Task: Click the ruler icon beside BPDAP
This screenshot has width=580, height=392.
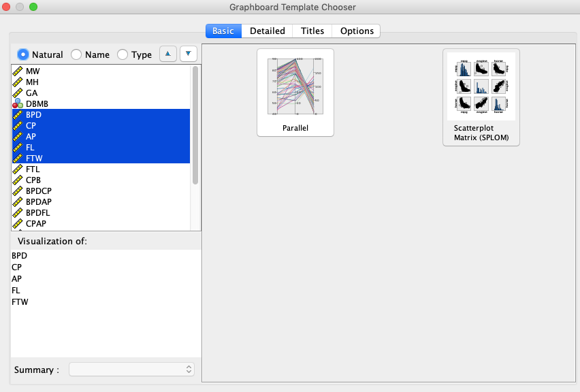Action: (x=18, y=202)
